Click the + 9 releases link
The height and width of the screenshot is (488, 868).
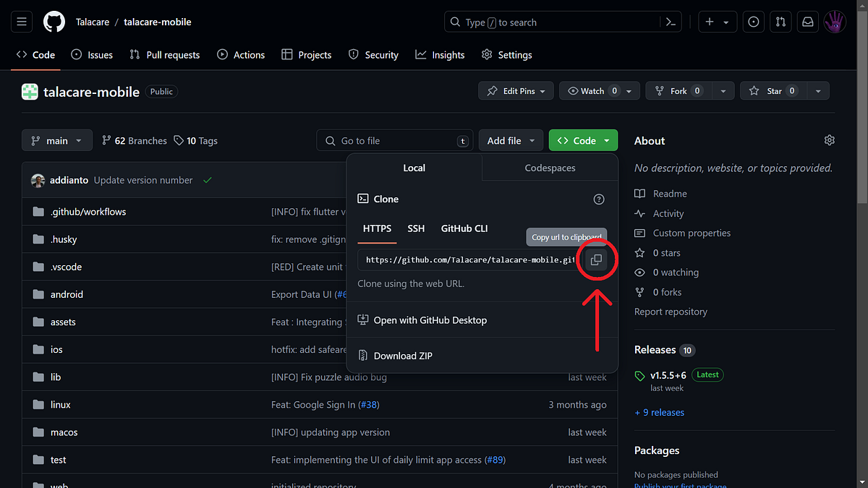point(659,412)
